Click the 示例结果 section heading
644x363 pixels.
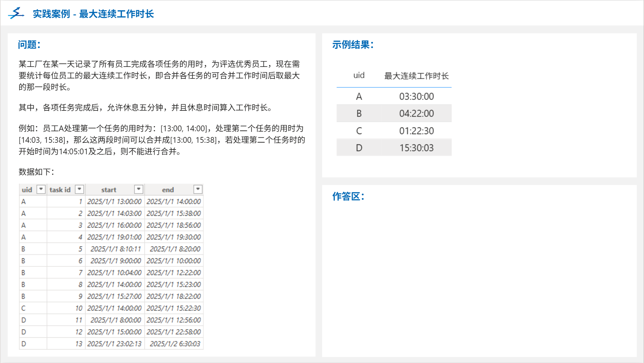[x=353, y=44]
